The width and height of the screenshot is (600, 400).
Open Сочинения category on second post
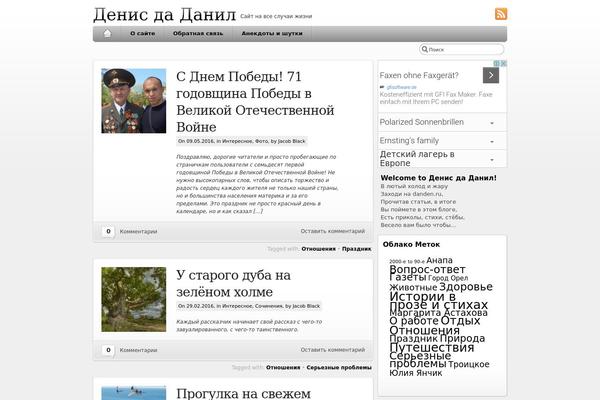[269, 306]
